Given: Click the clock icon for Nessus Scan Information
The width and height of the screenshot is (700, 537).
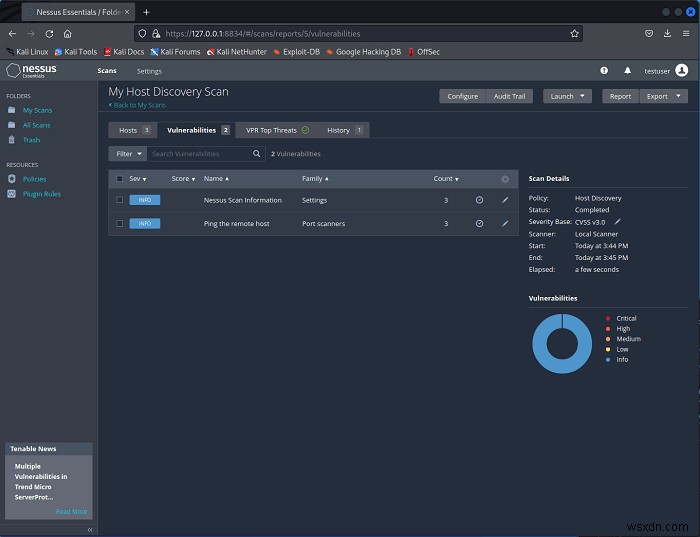Looking at the screenshot, I should (x=479, y=200).
